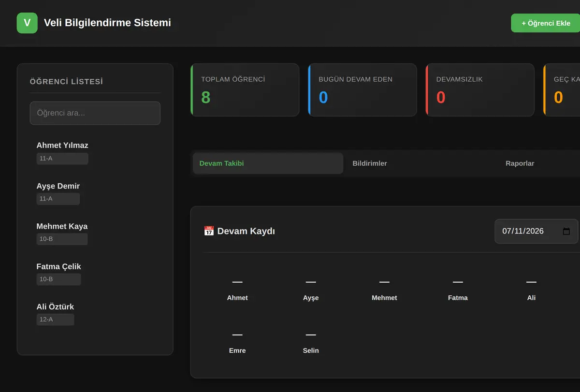Viewport: 580px width, 392px height.
Task: Click the 12-A badge under Ali Öztürk
Action: click(55, 319)
